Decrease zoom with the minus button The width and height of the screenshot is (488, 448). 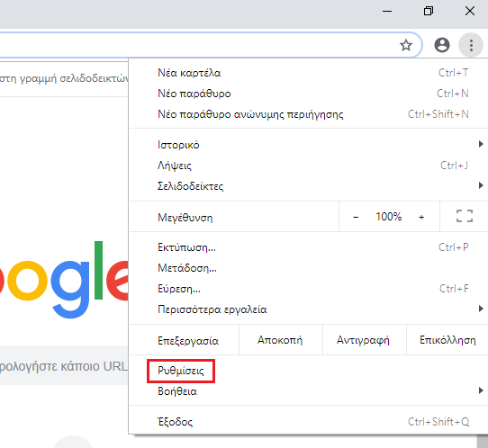point(356,217)
